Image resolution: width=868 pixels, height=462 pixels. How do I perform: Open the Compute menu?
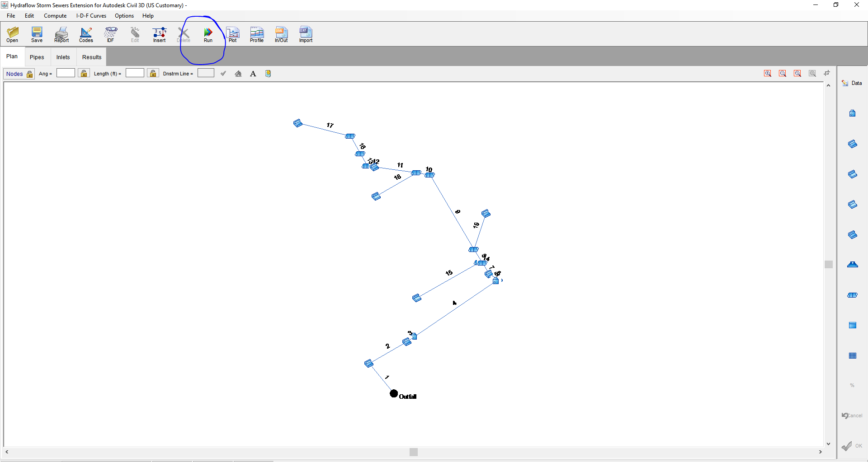[x=55, y=15]
